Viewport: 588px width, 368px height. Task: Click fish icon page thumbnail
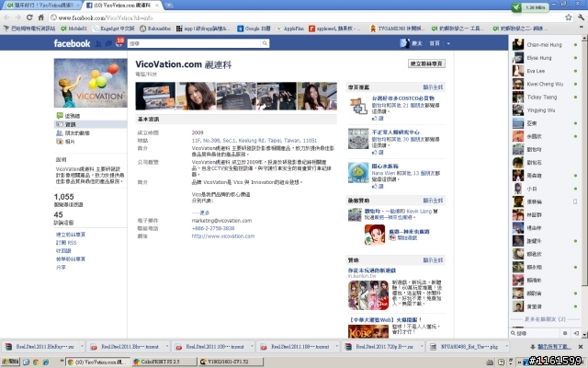tap(358, 172)
